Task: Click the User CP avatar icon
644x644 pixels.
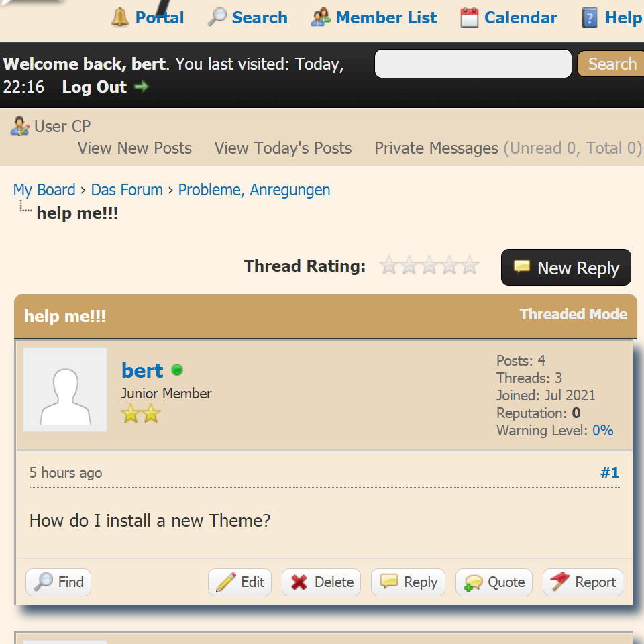Action: 20,126
